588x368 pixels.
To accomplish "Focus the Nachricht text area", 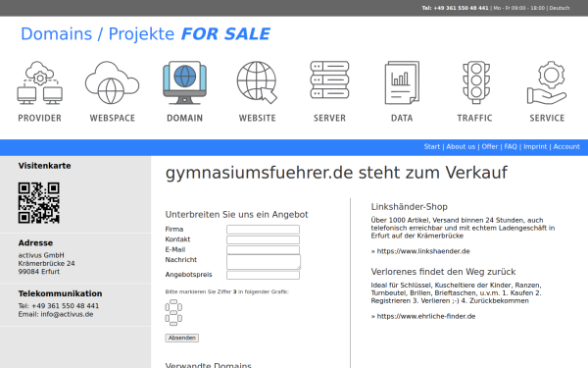I will 264,262.
